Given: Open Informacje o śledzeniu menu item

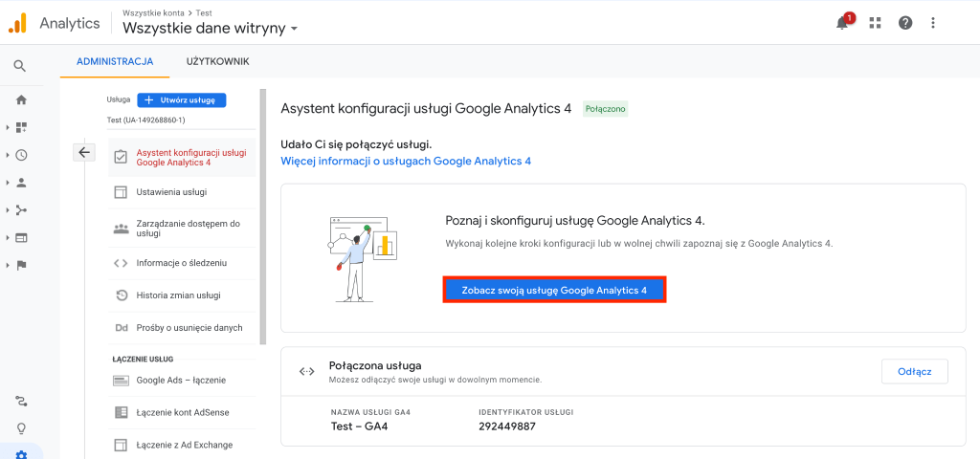Looking at the screenshot, I should pyautogui.click(x=182, y=264).
